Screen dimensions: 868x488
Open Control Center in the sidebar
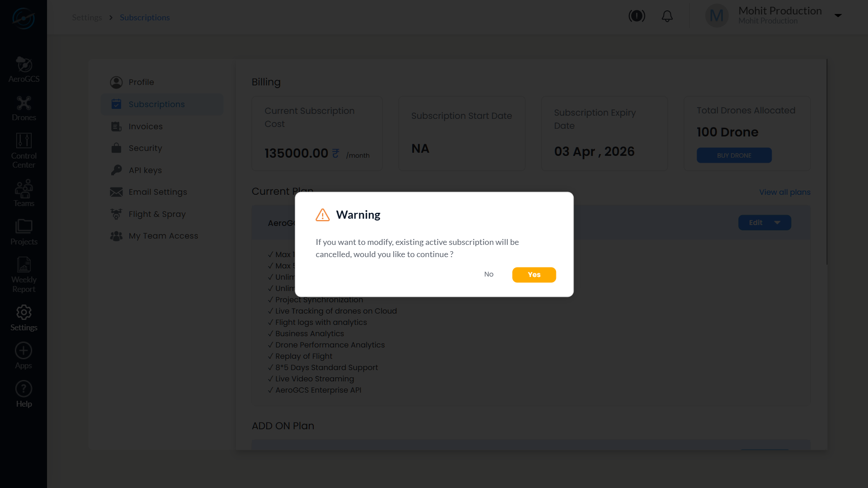[x=24, y=151]
